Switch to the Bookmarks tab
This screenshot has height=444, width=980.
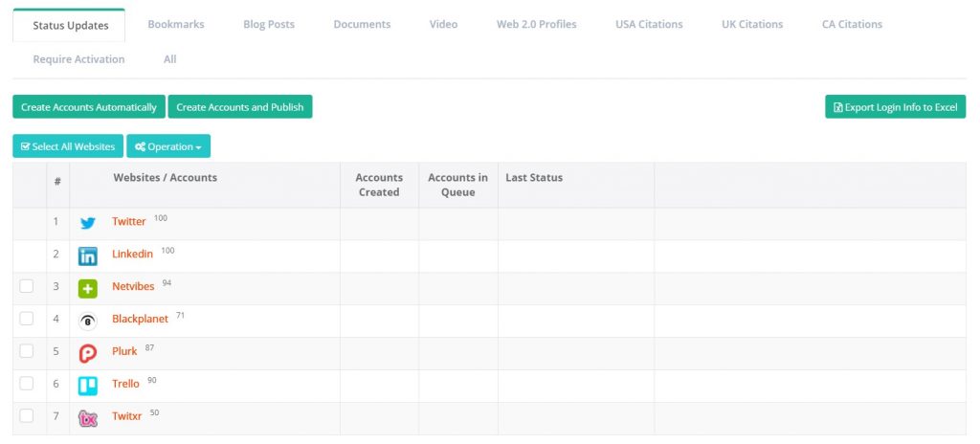pos(175,24)
